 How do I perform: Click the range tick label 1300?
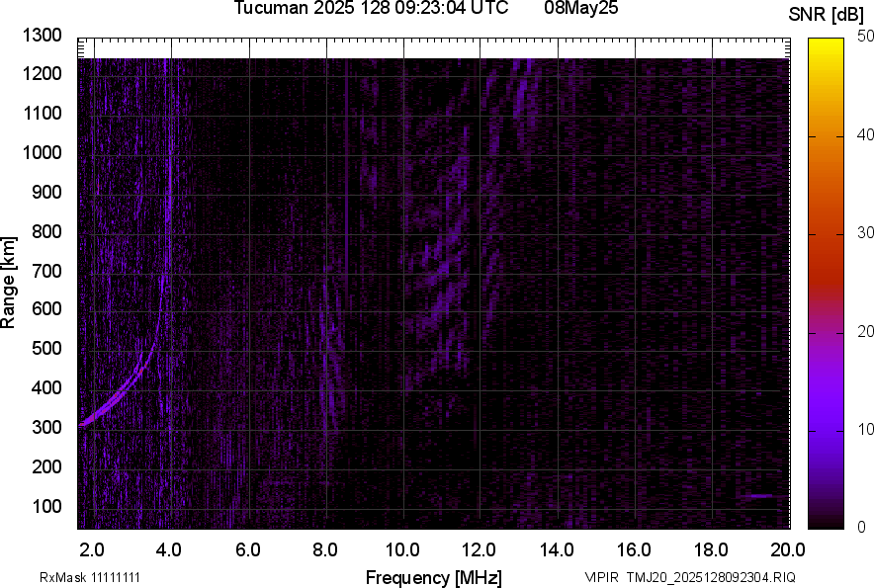pyautogui.click(x=42, y=36)
